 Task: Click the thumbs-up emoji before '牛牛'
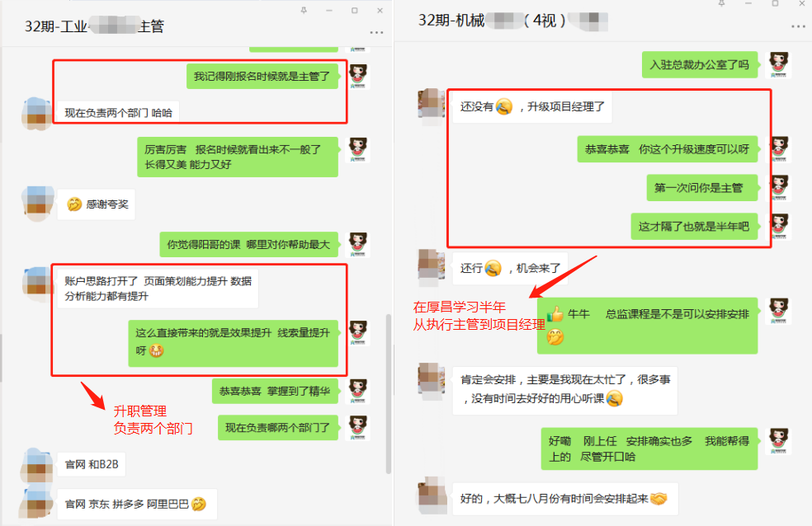(x=555, y=313)
